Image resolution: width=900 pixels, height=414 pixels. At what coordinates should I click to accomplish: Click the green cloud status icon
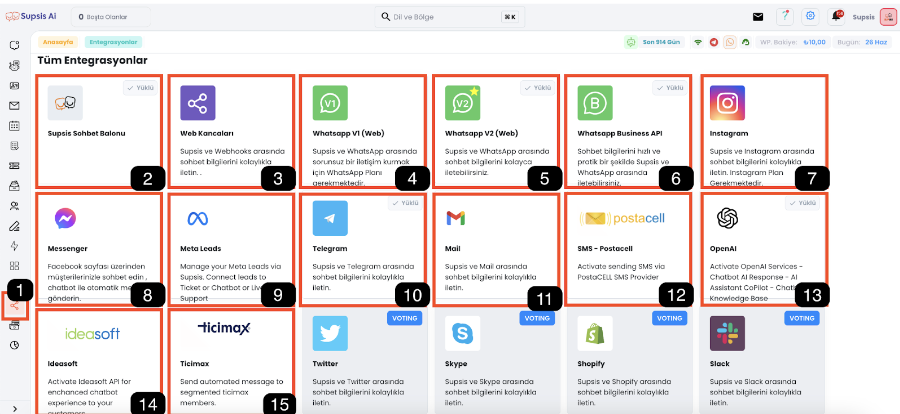(x=746, y=42)
